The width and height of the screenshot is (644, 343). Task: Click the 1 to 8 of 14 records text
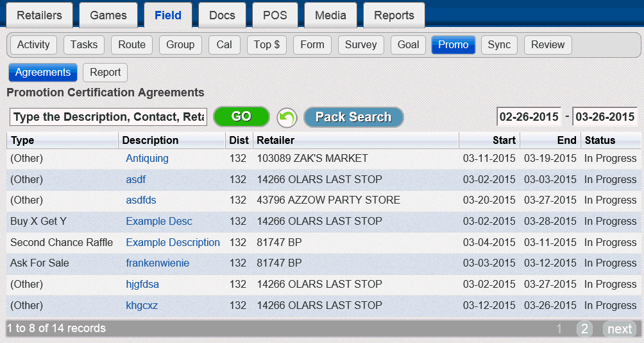[x=56, y=328]
